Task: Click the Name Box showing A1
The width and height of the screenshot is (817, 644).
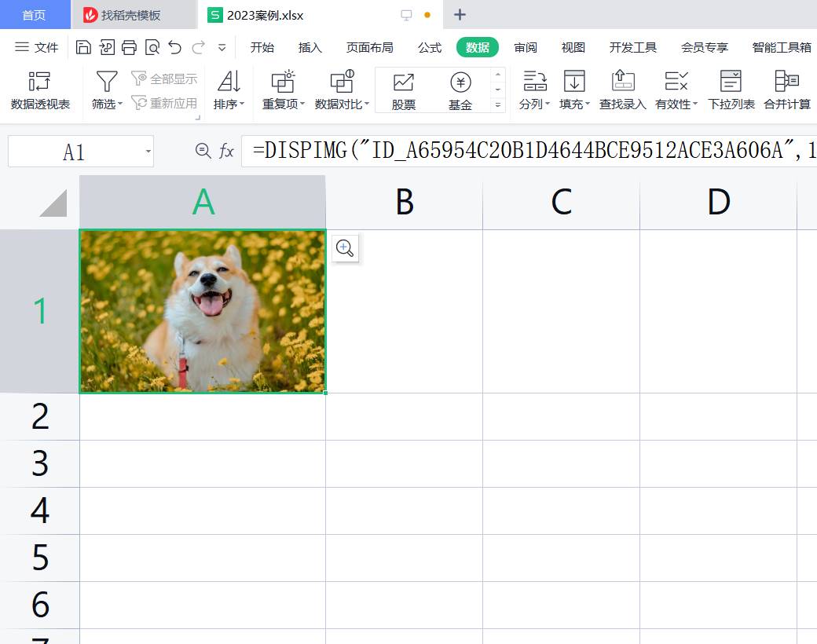Action: coord(74,152)
